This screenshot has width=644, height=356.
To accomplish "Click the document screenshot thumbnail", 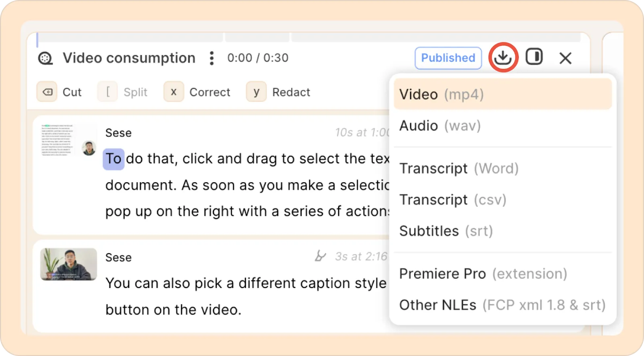I will point(58,140).
